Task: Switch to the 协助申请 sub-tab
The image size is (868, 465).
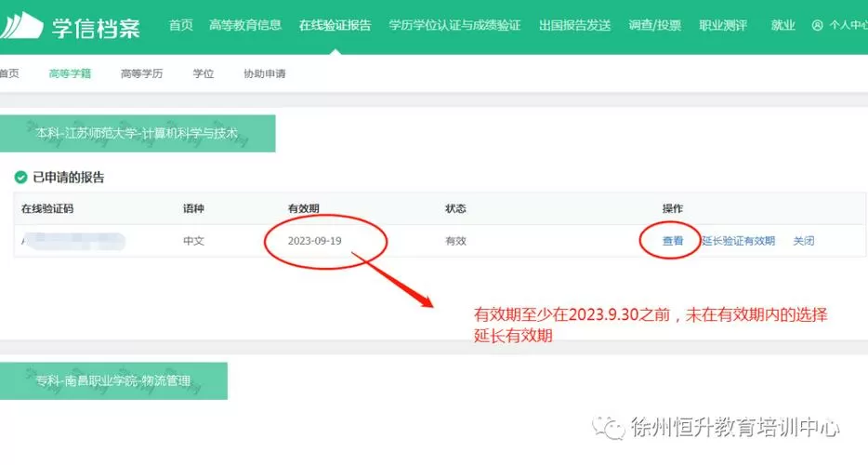Action: pos(265,73)
